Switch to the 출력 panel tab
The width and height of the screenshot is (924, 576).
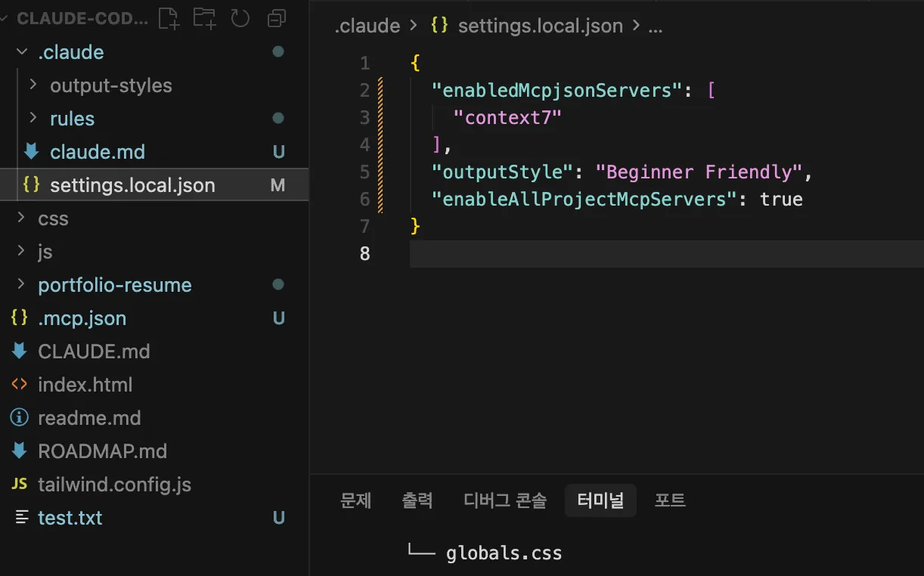coord(417,500)
